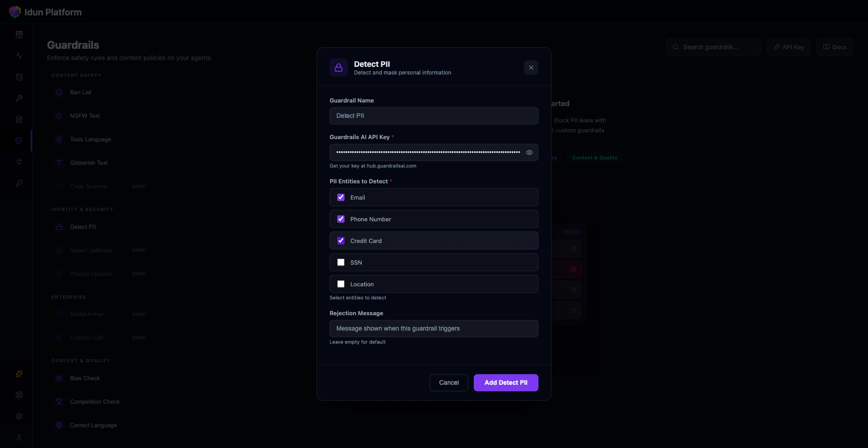Reveal API key with eye icon
This screenshot has height=448, width=868.
pyautogui.click(x=529, y=153)
